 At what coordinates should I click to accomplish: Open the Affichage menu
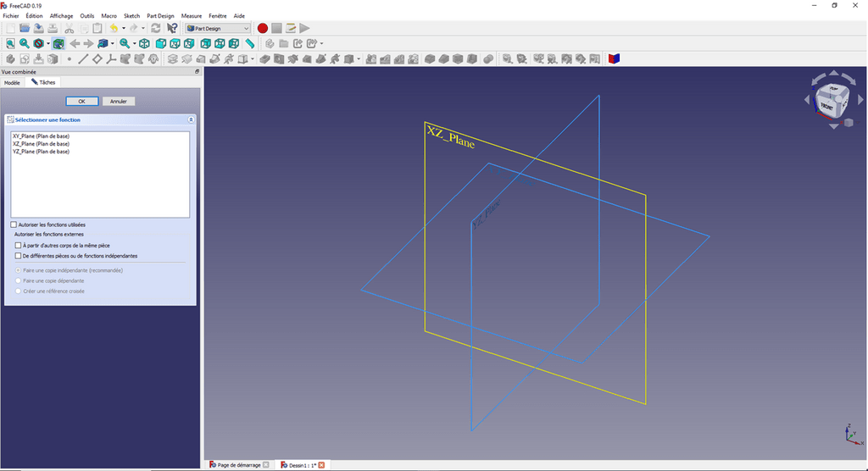pyautogui.click(x=61, y=16)
